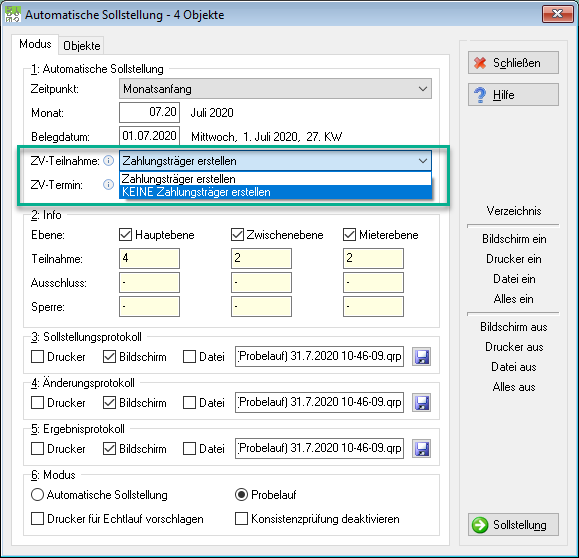Viewport: 579px width, 558px height.
Task: Click the ZV-Teilnahme info icon
Action: click(x=108, y=161)
